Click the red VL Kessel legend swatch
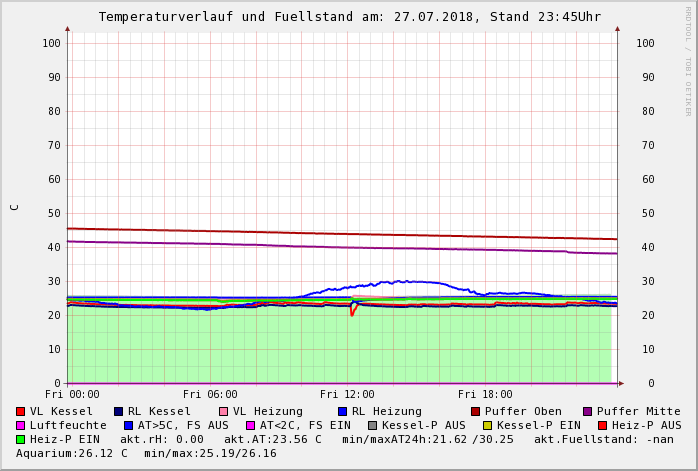 click(21, 411)
